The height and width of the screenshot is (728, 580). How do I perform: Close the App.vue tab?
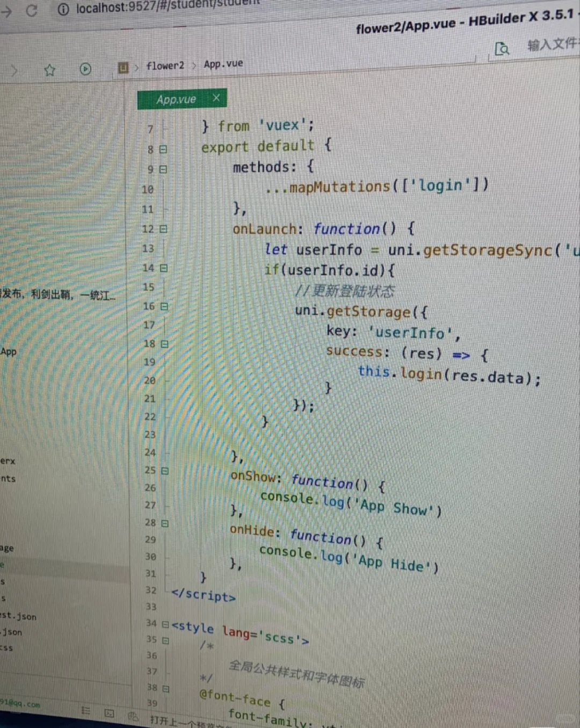[x=216, y=98]
